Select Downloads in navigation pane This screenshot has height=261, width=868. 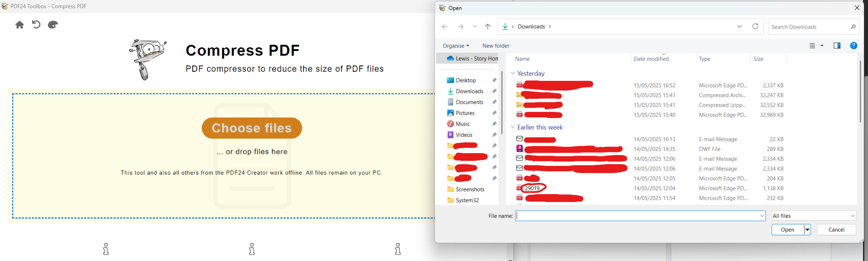(469, 91)
